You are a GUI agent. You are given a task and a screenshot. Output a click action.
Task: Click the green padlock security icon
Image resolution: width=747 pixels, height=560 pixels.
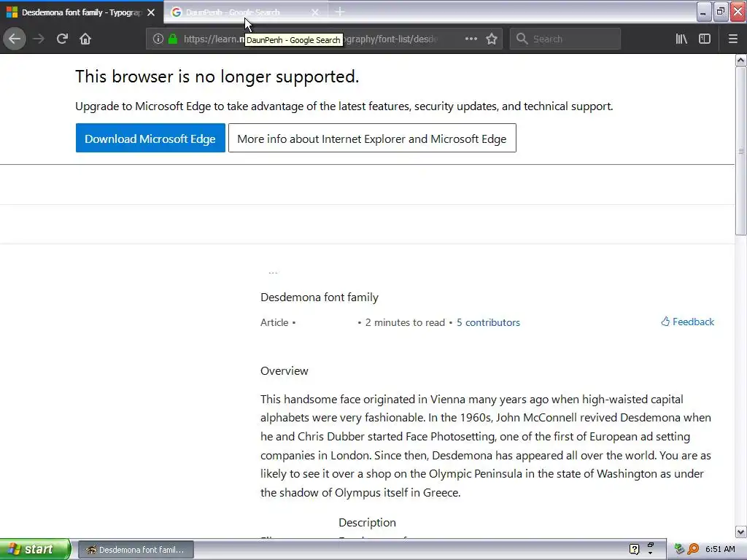(172, 39)
